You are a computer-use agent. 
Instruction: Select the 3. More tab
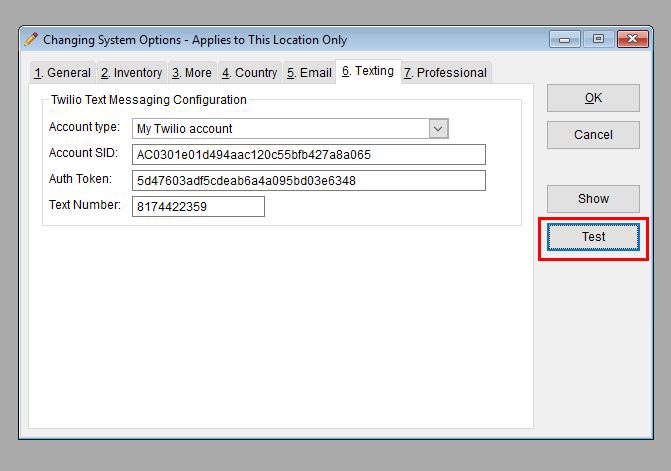[x=192, y=73]
